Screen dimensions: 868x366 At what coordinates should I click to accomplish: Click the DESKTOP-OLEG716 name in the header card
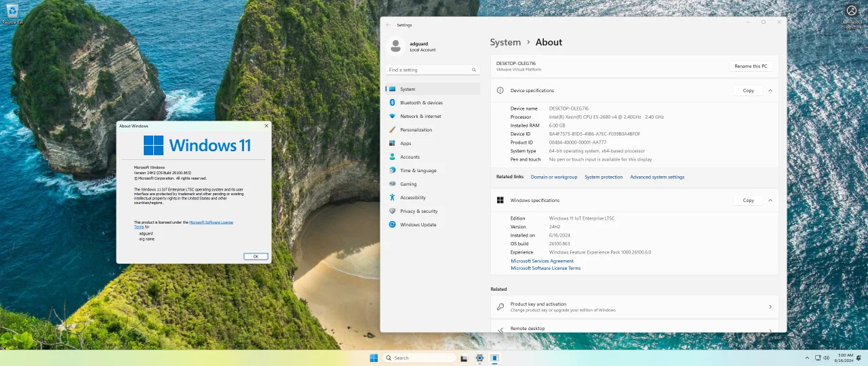click(x=516, y=63)
